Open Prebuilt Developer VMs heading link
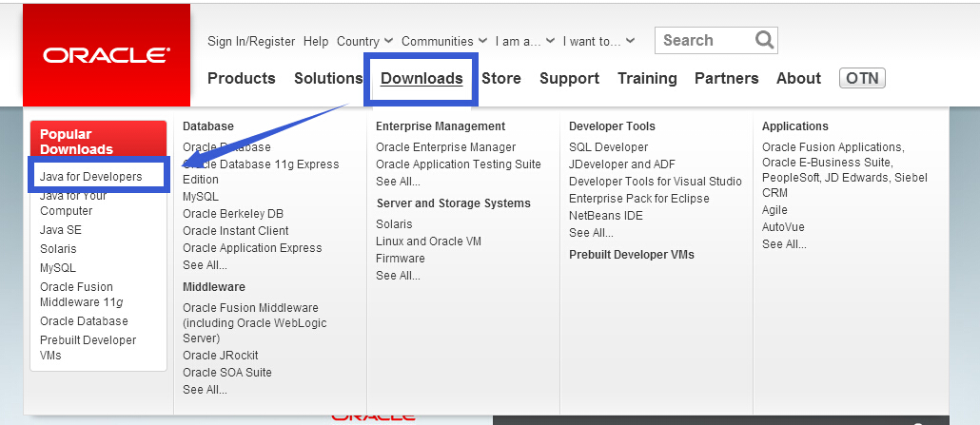The image size is (980, 425). click(x=632, y=255)
